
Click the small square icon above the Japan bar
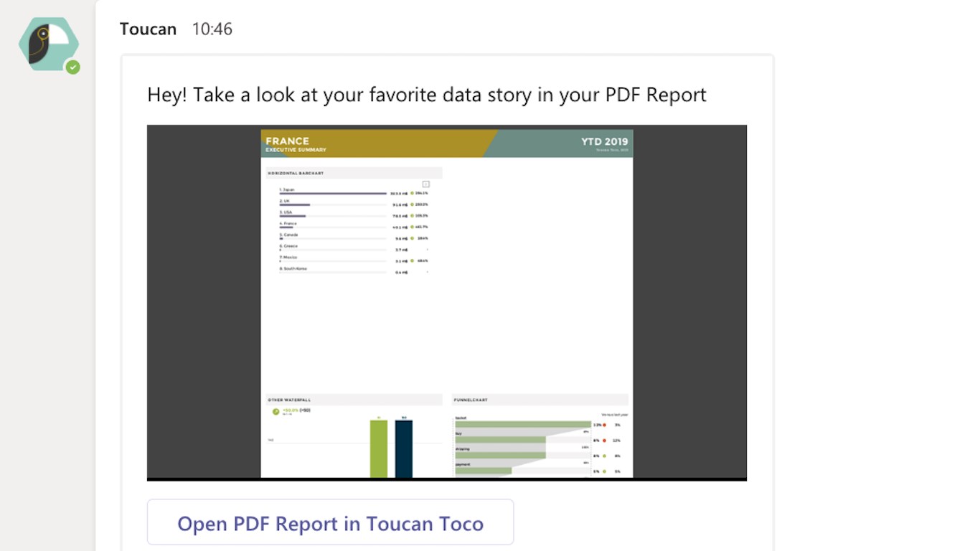coord(425,184)
